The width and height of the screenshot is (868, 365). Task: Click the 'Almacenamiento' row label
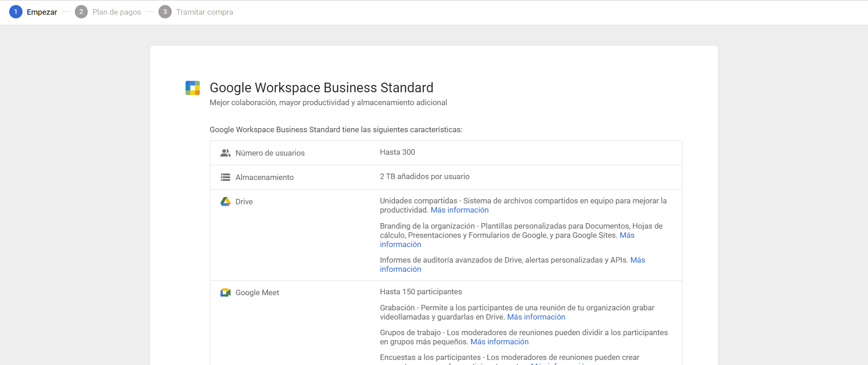265,177
